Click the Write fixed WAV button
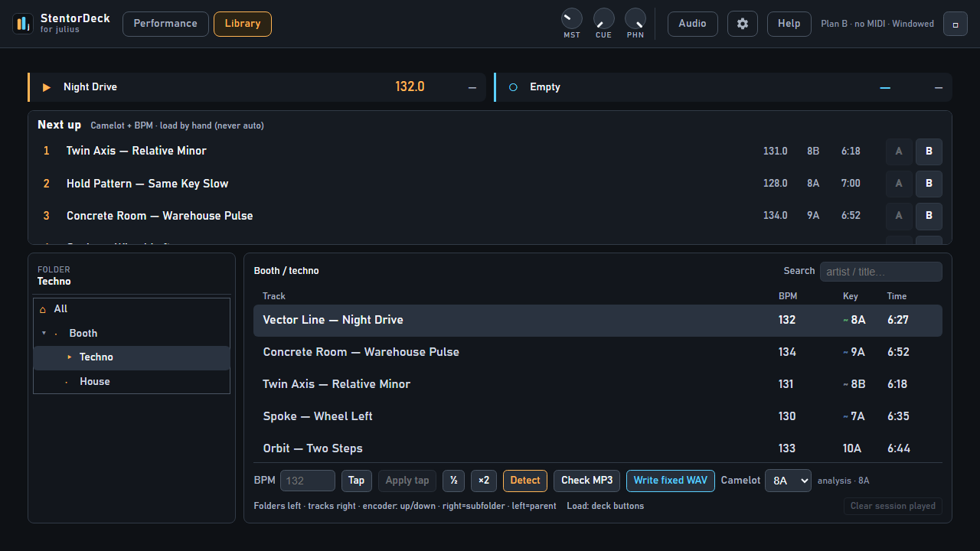This screenshot has width=980, height=551. pyautogui.click(x=671, y=481)
